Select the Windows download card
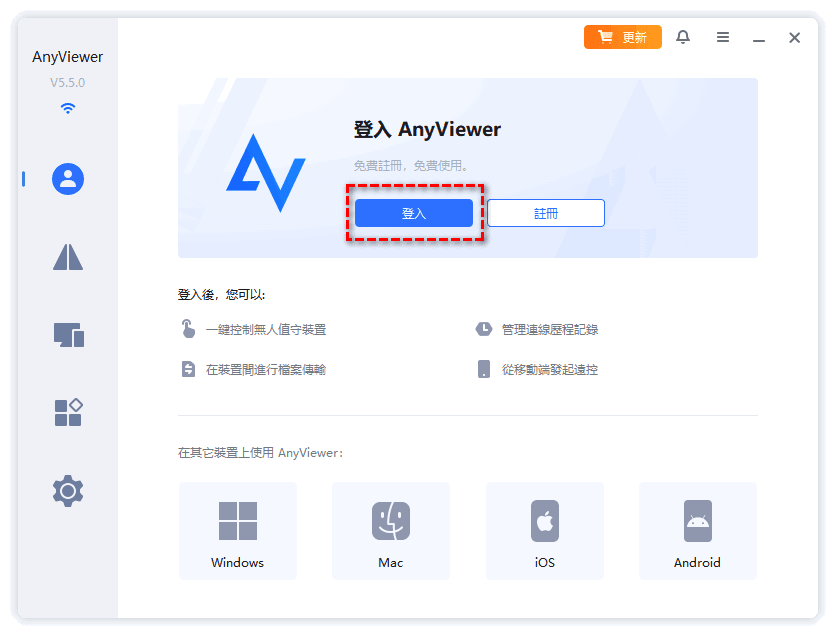This screenshot has height=636, width=836. click(238, 531)
